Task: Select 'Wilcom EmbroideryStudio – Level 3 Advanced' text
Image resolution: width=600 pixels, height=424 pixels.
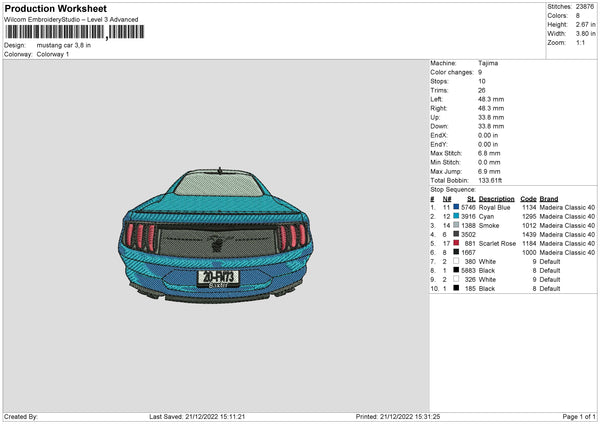Action: 71,20
